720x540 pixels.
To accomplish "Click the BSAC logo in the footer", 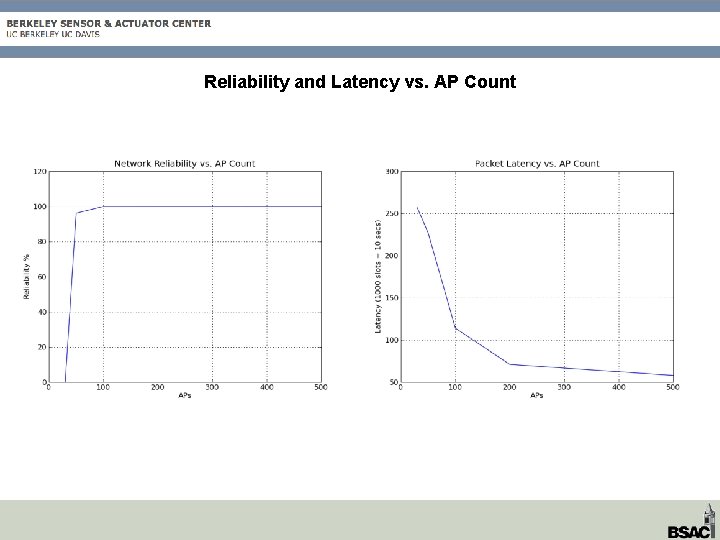I will pyautogui.click(x=693, y=523).
